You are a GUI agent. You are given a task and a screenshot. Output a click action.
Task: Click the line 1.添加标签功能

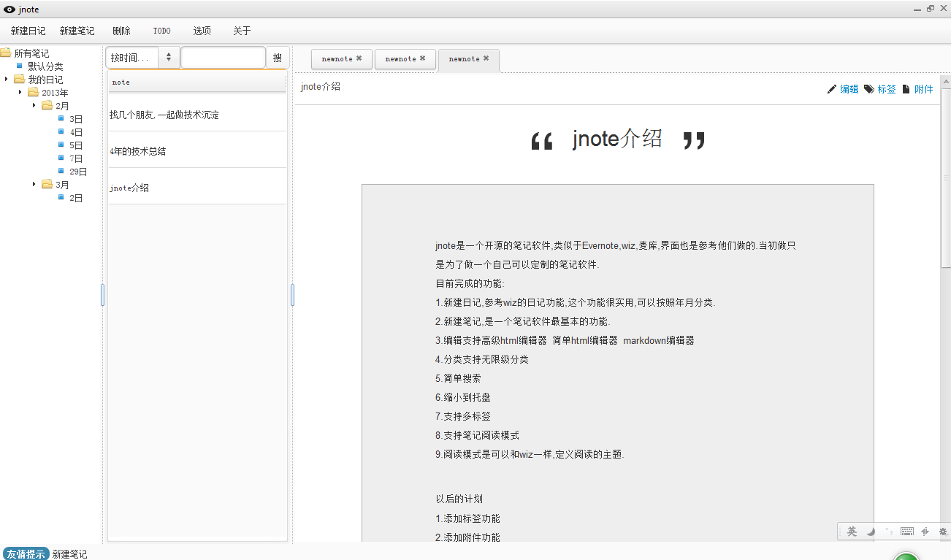(x=468, y=518)
